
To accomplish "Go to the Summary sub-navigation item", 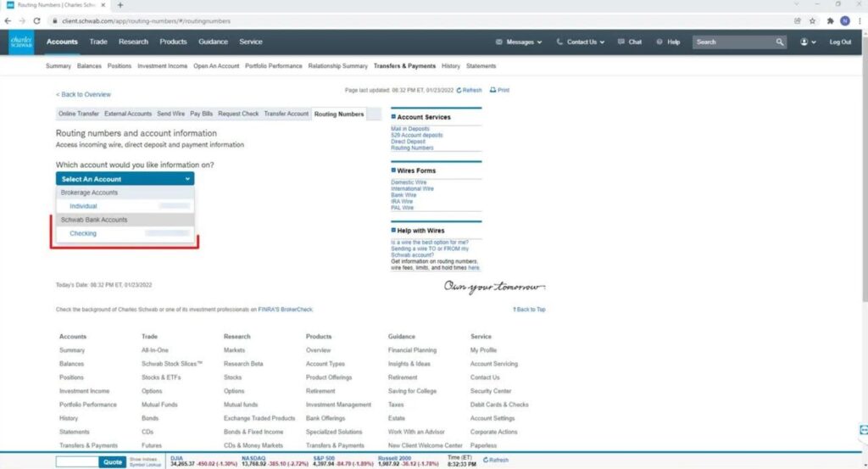I will [58, 66].
